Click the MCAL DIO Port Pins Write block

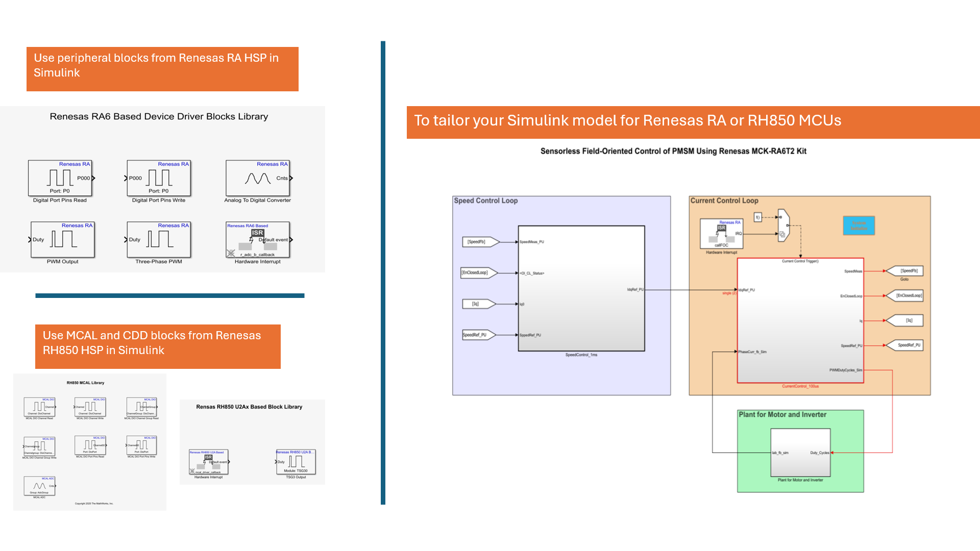[141, 445]
